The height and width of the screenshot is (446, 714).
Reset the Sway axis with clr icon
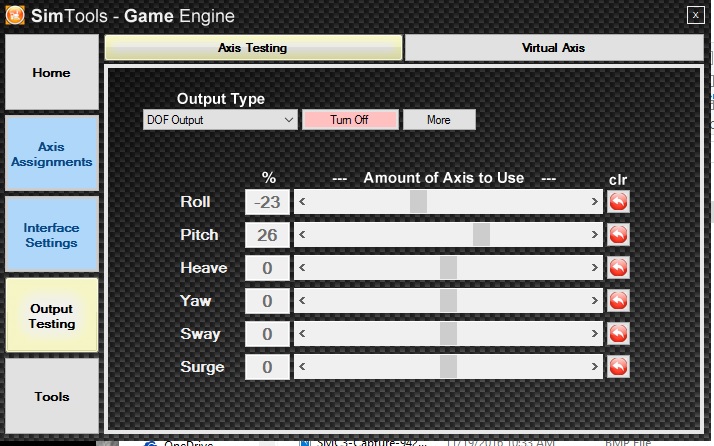click(x=618, y=333)
